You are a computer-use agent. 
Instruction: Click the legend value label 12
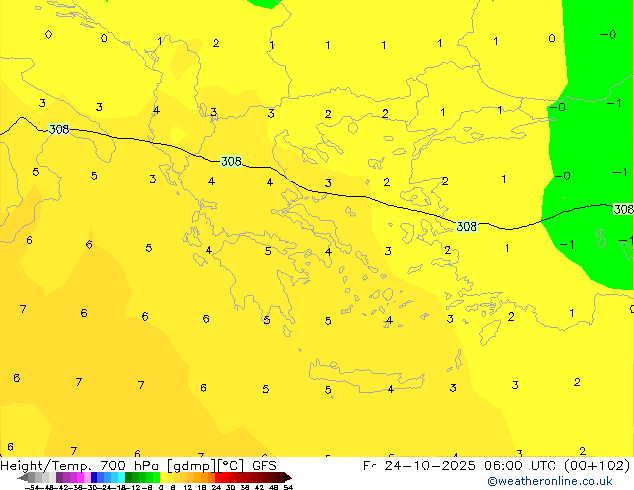pyautogui.click(x=187, y=487)
